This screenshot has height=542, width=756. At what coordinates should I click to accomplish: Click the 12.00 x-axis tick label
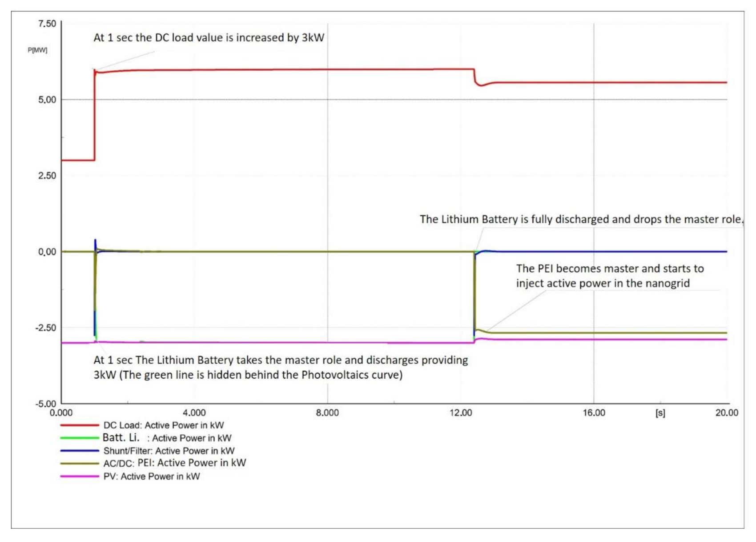(461, 413)
